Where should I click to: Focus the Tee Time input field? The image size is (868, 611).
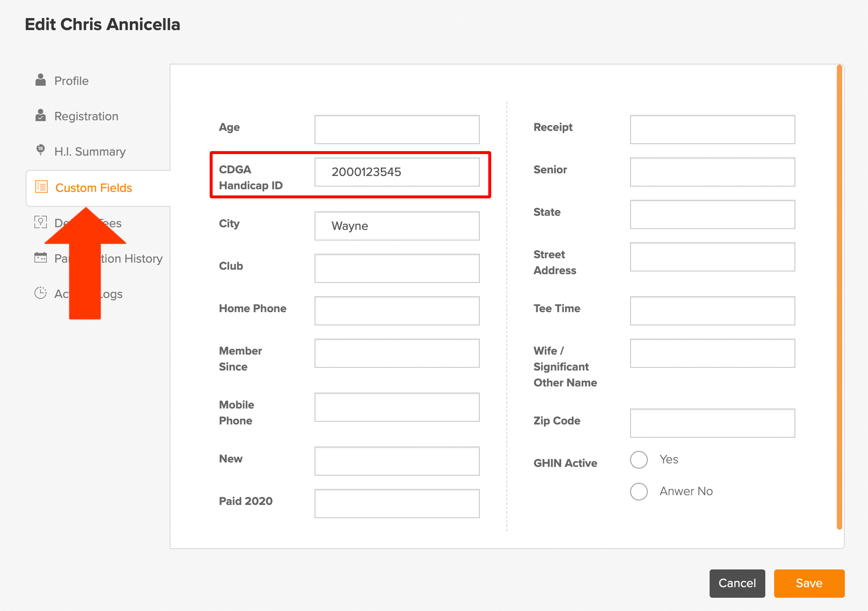pyautogui.click(x=712, y=311)
